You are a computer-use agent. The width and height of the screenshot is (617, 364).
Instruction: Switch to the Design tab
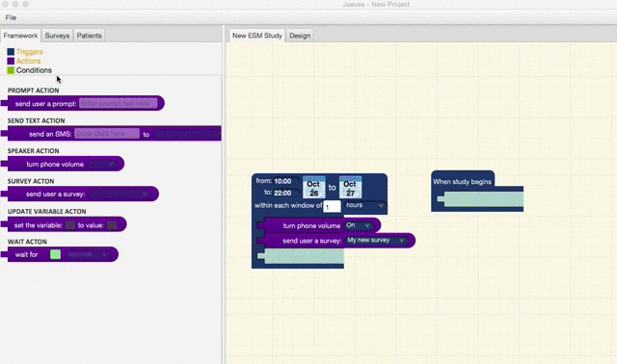tap(300, 36)
